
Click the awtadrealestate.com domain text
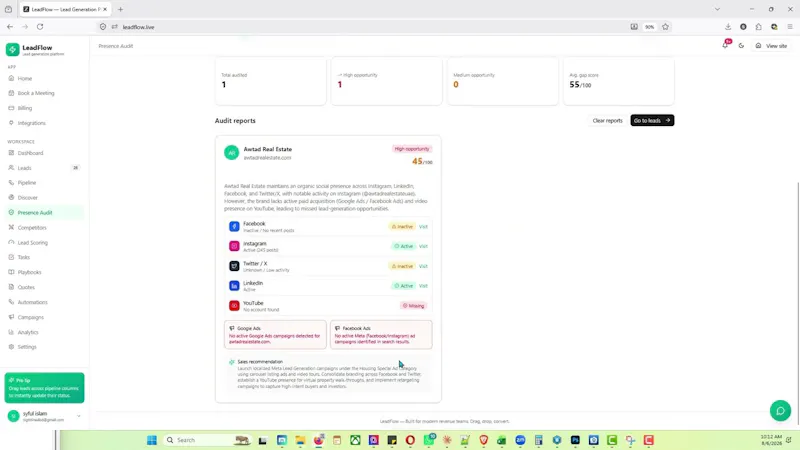[267, 158]
